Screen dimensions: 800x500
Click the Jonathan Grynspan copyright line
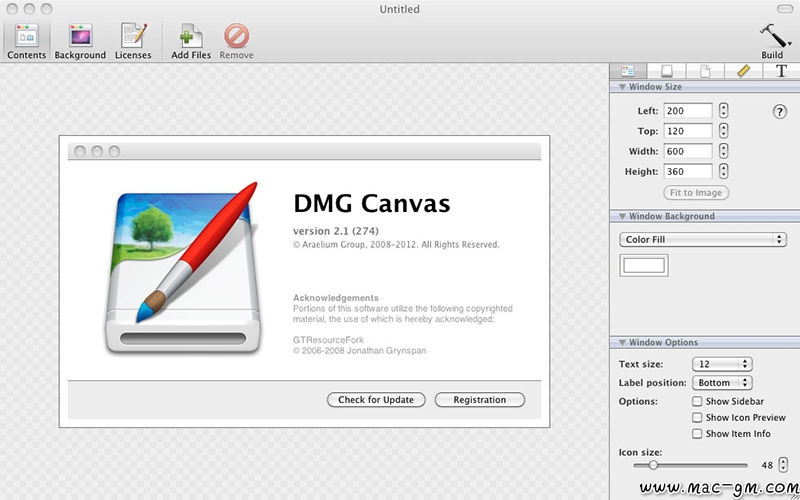359,351
